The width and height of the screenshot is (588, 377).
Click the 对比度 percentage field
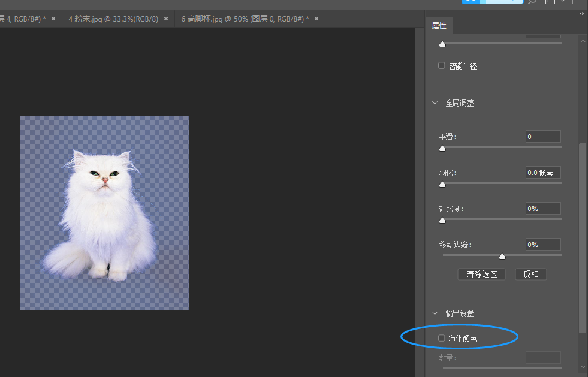coord(543,209)
